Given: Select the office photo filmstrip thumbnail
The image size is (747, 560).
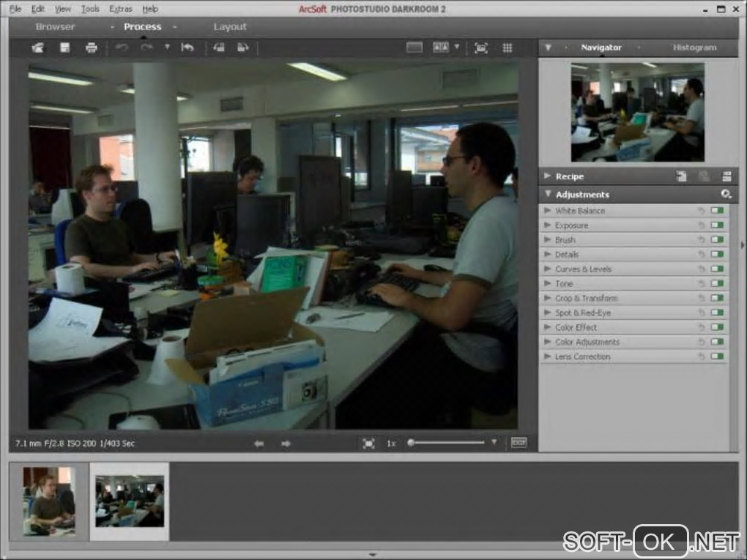Looking at the screenshot, I should [130, 501].
